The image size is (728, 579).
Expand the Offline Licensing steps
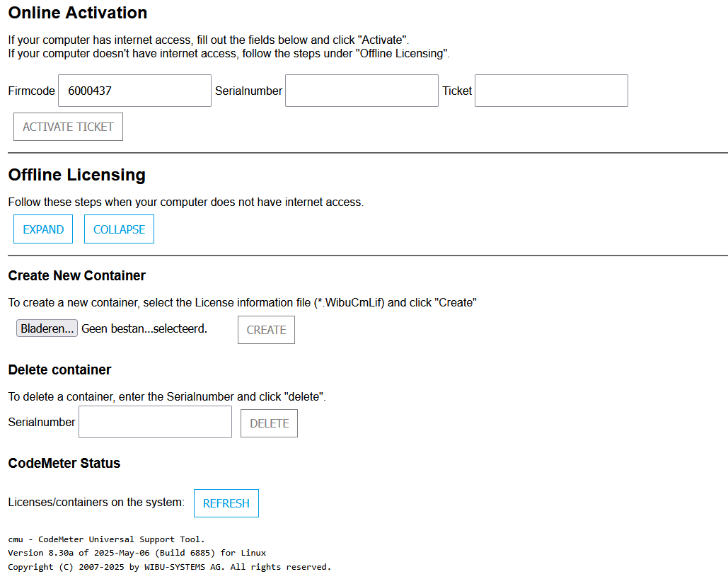(x=43, y=229)
